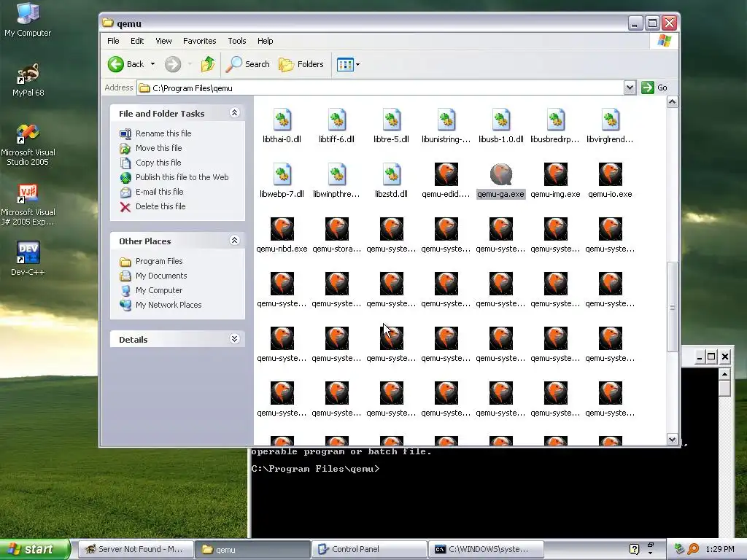This screenshot has height=560, width=747.
Task: Click Delete this file link
Action: (x=160, y=206)
